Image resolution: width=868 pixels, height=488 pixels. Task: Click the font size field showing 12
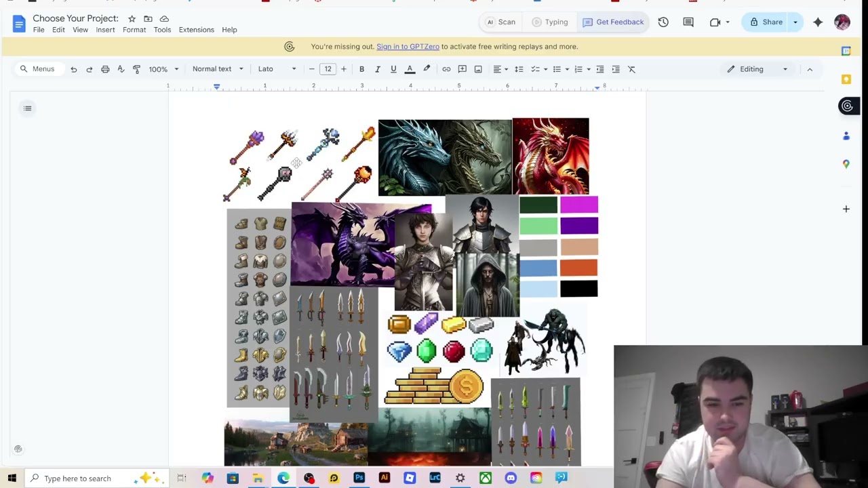tap(328, 69)
